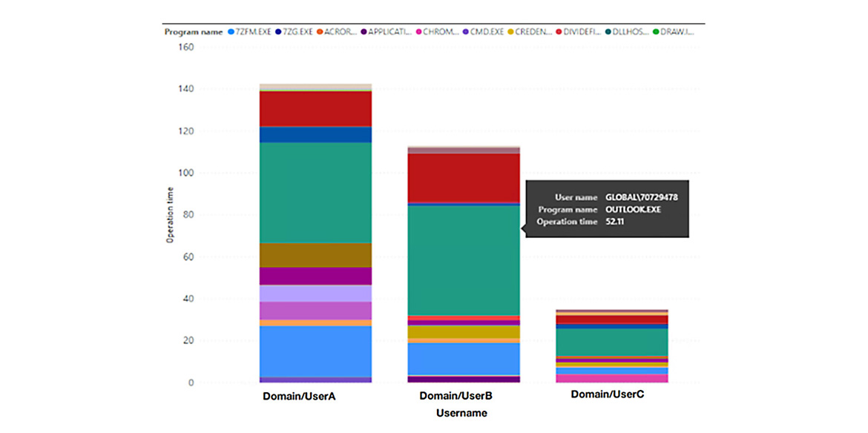
Task: Click the CREDEN... yellow legend item
Action: pyautogui.click(x=531, y=32)
